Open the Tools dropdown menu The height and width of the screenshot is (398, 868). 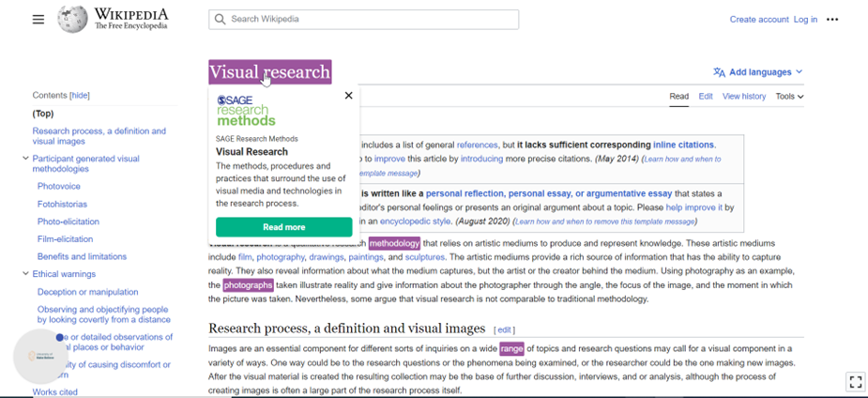point(789,97)
